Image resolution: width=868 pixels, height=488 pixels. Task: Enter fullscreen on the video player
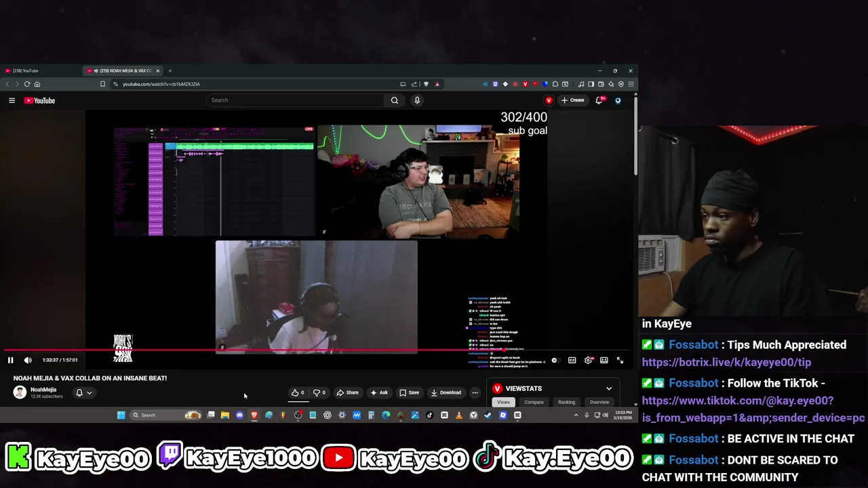click(x=620, y=360)
